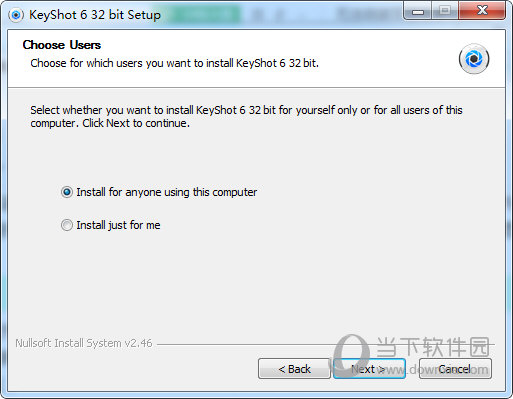Click the 'Choose Users' heading
Viewport: 513px width, 399px height.
(x=62, y=45)
